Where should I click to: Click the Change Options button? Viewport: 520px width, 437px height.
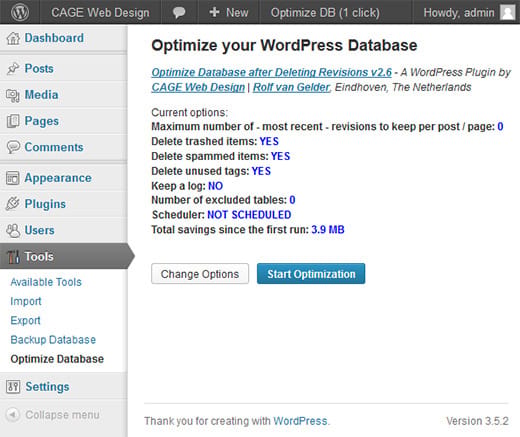point(200,274)
